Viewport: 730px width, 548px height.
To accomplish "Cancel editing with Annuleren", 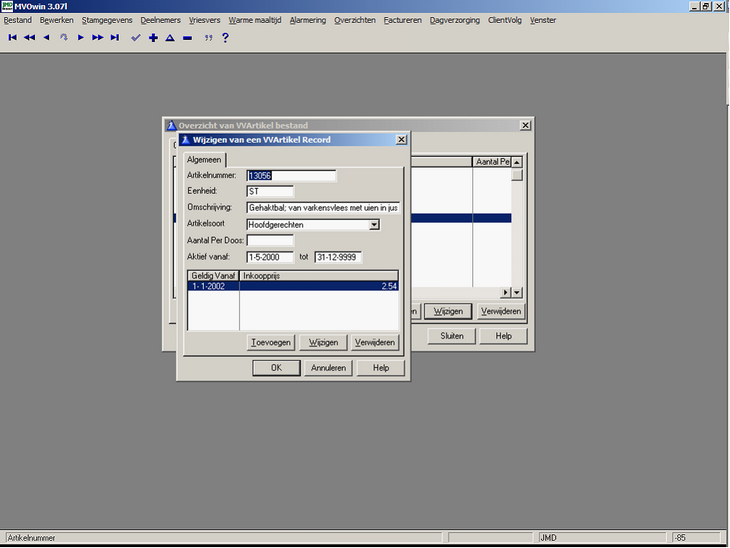I will 328,368.
